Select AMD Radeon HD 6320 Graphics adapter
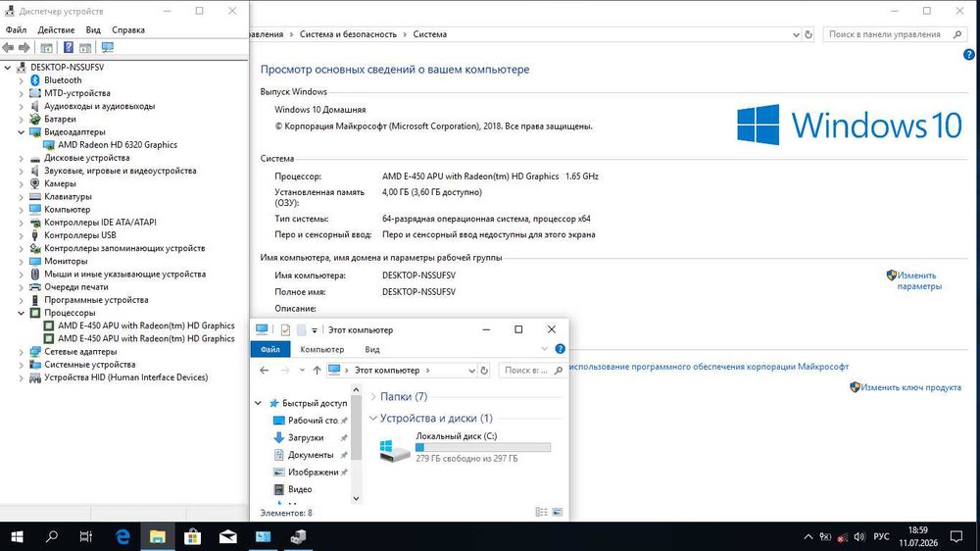Image resolution: width=980 pixels, height=551 pixels. [118, 144]
